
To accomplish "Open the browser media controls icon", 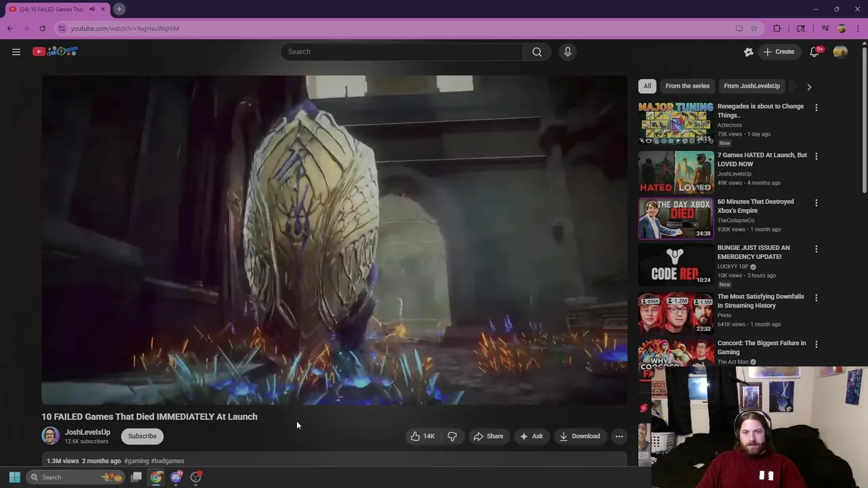I will point(825,28).
